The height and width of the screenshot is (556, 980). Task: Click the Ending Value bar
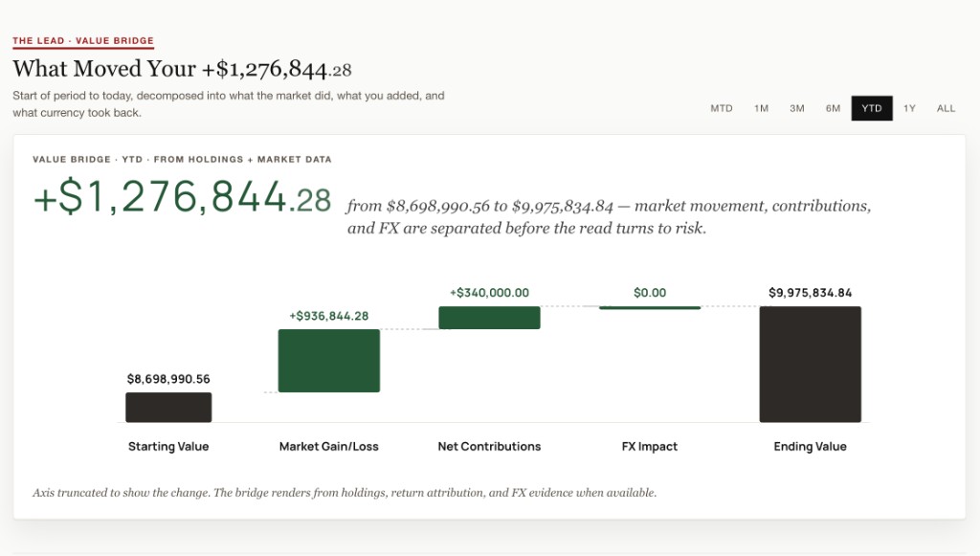point(810,365)
